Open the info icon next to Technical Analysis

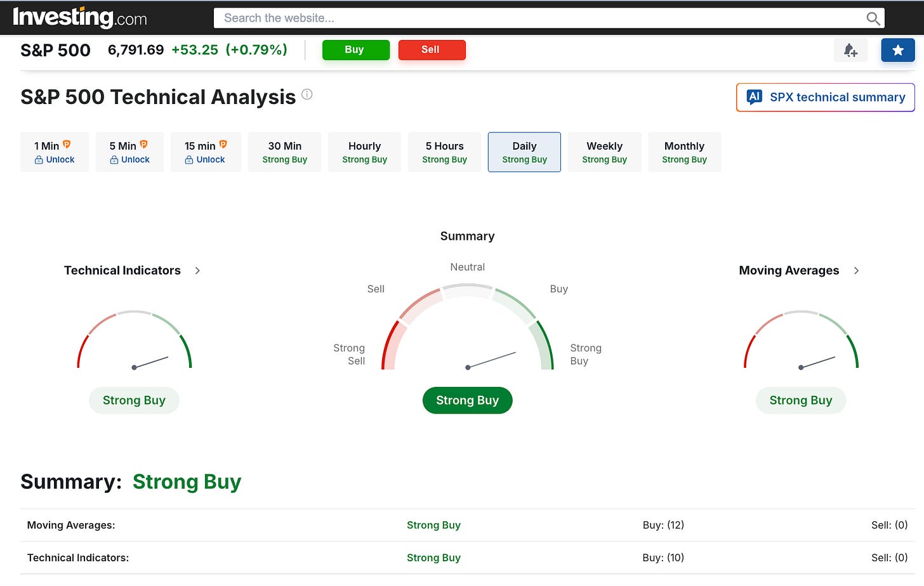point(307,94)
